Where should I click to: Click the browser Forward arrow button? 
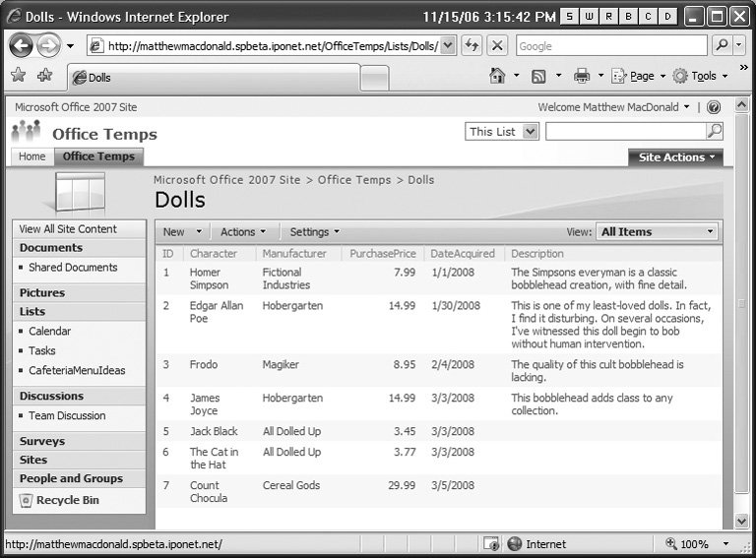pos(48,46)
